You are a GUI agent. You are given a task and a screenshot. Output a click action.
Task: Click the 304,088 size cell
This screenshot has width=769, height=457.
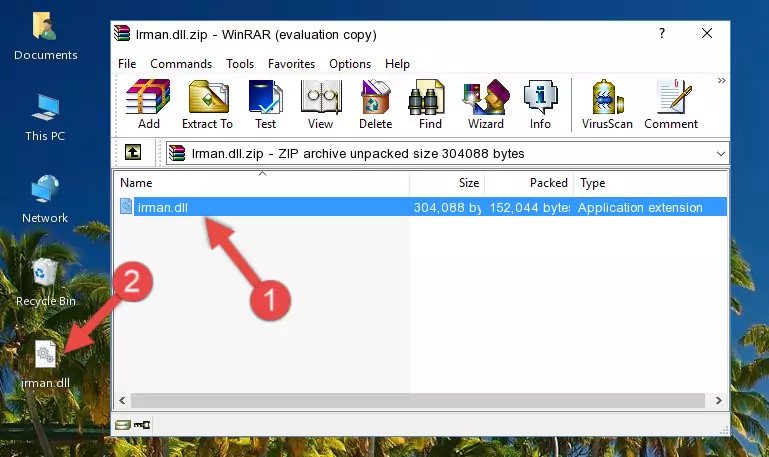(447, 207)
